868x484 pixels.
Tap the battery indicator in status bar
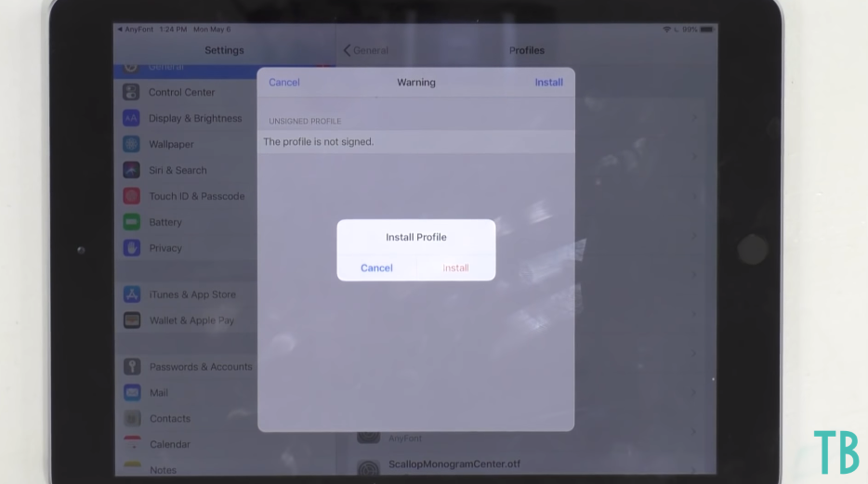(707, 30)
